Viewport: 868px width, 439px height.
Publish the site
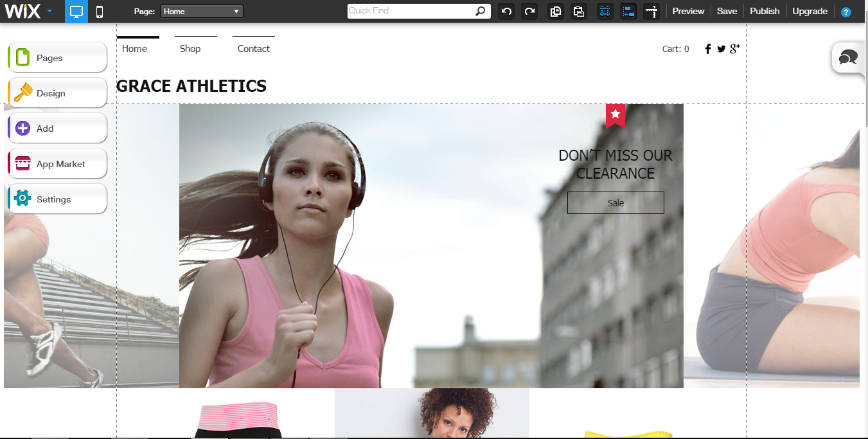pos(765,12)
